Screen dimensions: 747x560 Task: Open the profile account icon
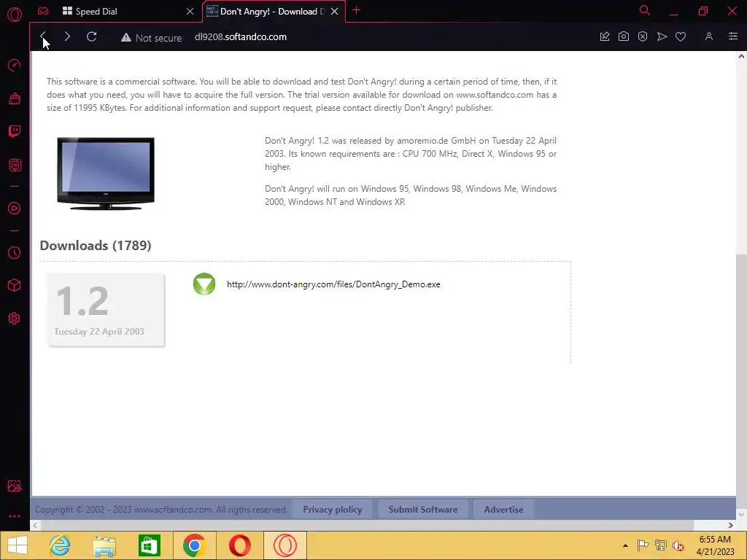tap(709, 36)
